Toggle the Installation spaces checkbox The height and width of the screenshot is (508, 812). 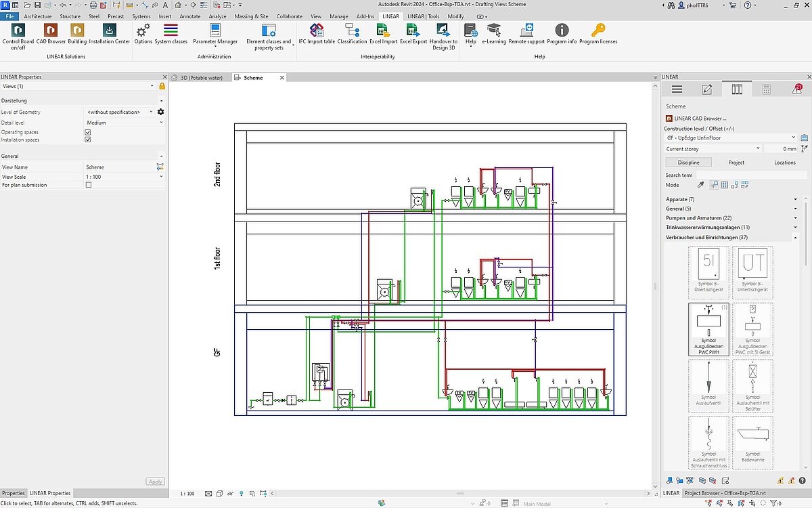pos(88,140)
